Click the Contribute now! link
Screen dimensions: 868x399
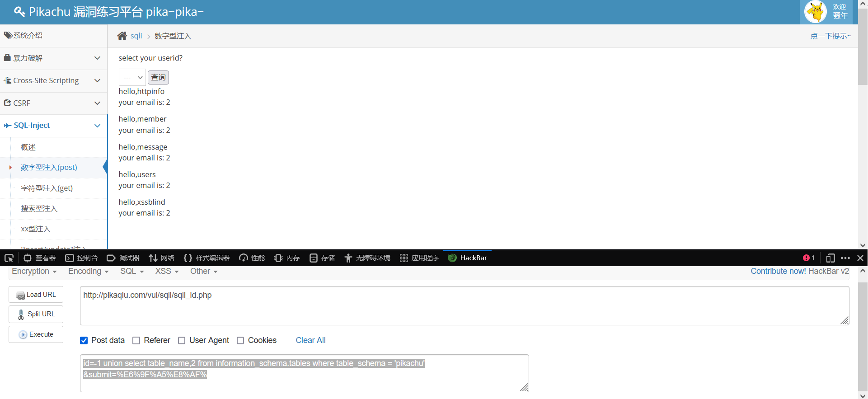779,271
